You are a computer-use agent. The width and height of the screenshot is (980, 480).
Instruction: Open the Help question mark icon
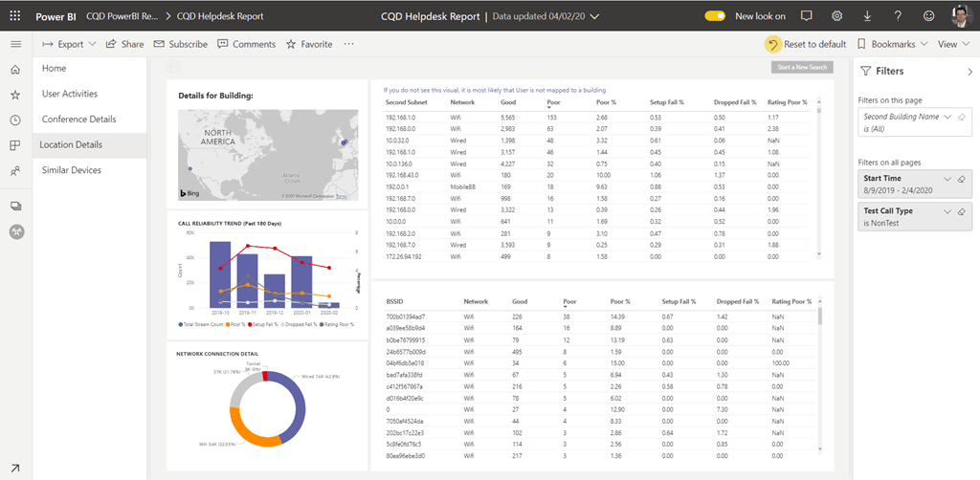point(898,16)
